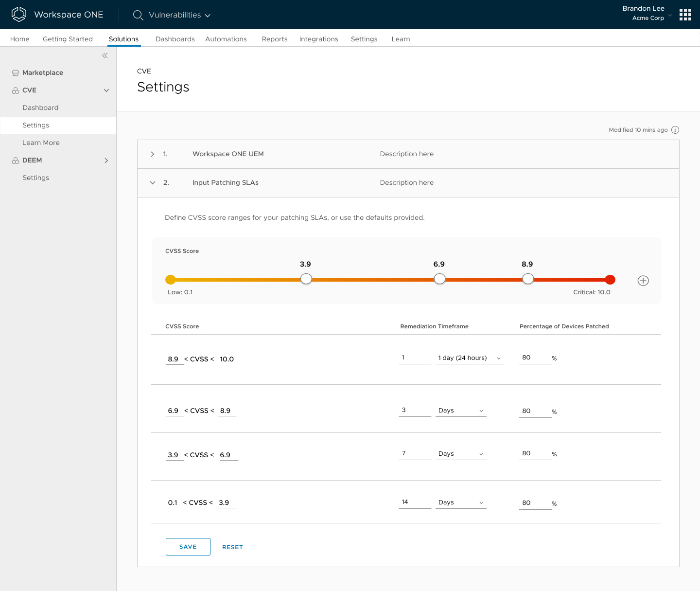Switch to the Dashboards tab
This screenshot has height=591, width=700.
click(175, 39)
